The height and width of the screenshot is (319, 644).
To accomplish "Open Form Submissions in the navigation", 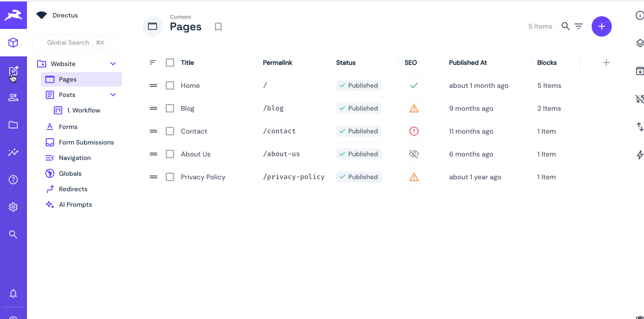I will click(86, 142).
